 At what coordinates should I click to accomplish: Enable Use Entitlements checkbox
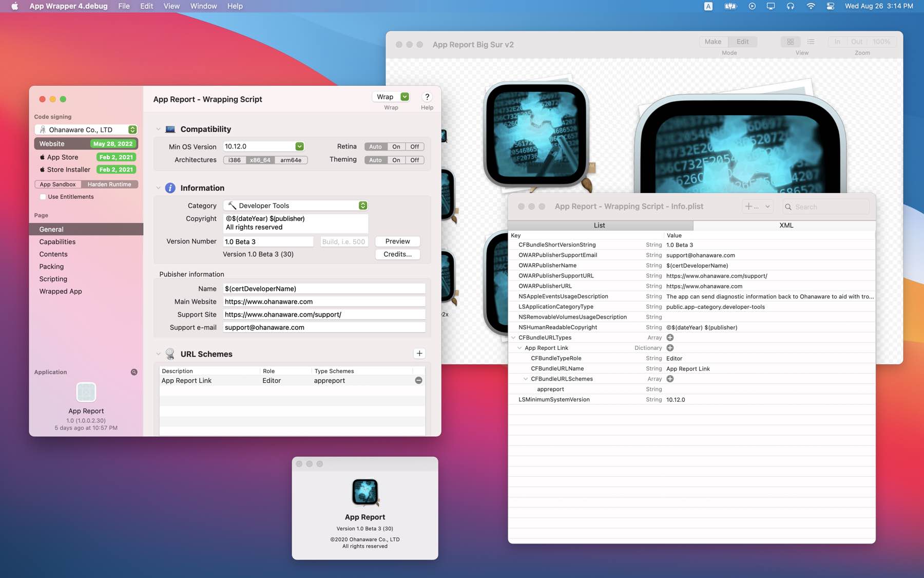pyautogui.click(x=43, y=197)
